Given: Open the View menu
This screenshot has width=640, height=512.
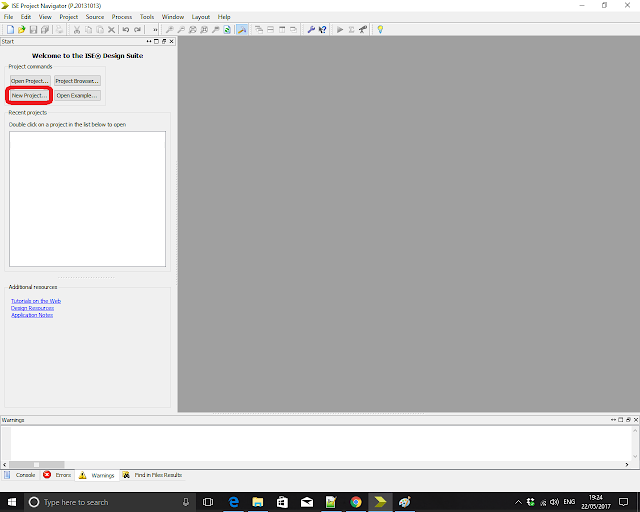Looking at the screenshot, I should 45,17.
